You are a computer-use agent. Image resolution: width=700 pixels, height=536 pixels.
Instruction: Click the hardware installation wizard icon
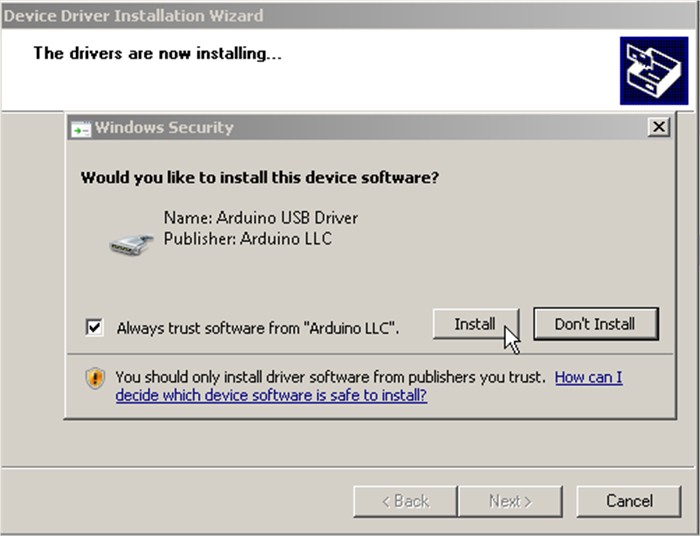pos(653,70)
